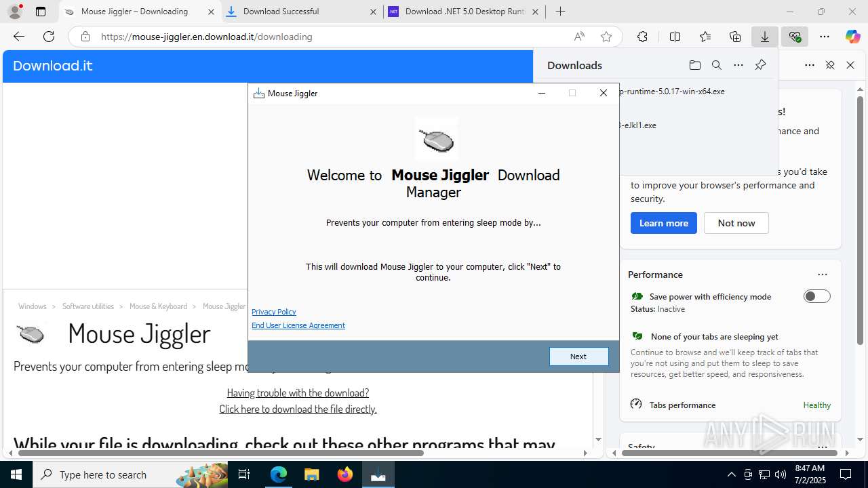
Task: Open Tabs performance entry
Action: (x=730, y=405)
